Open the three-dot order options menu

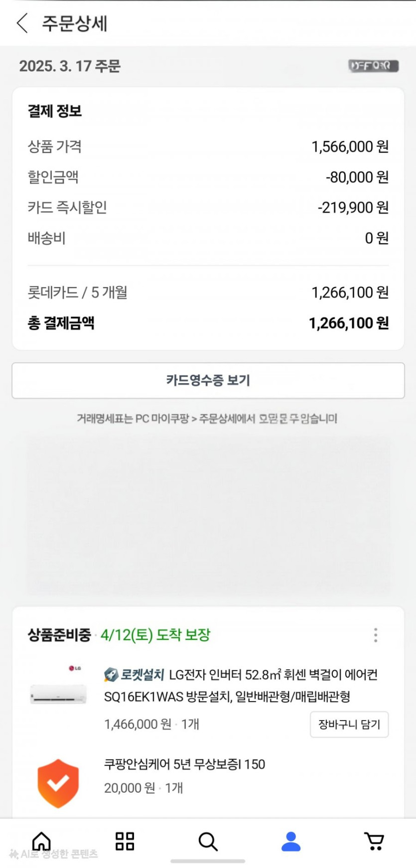click(376, 635)
